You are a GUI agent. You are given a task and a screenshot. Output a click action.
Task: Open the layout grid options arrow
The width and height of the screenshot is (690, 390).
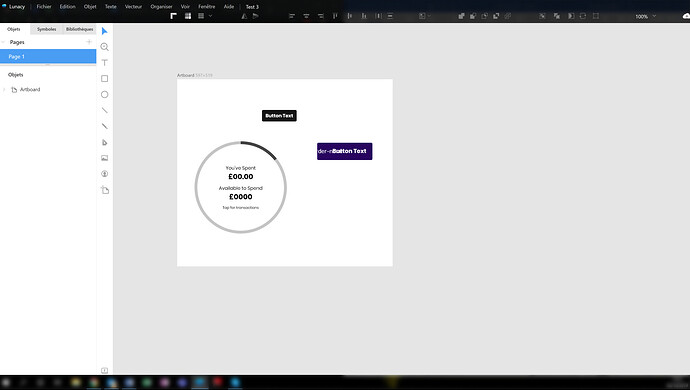210,16
